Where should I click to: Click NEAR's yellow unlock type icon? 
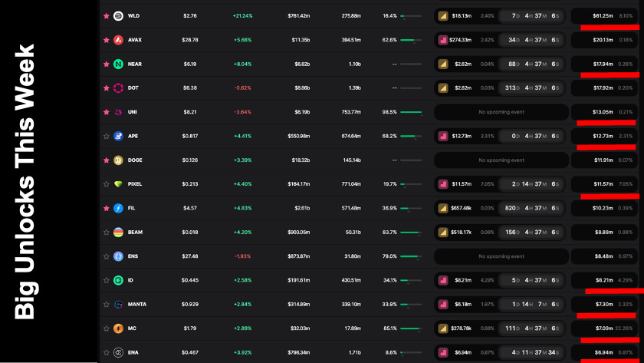coord(443,64)
